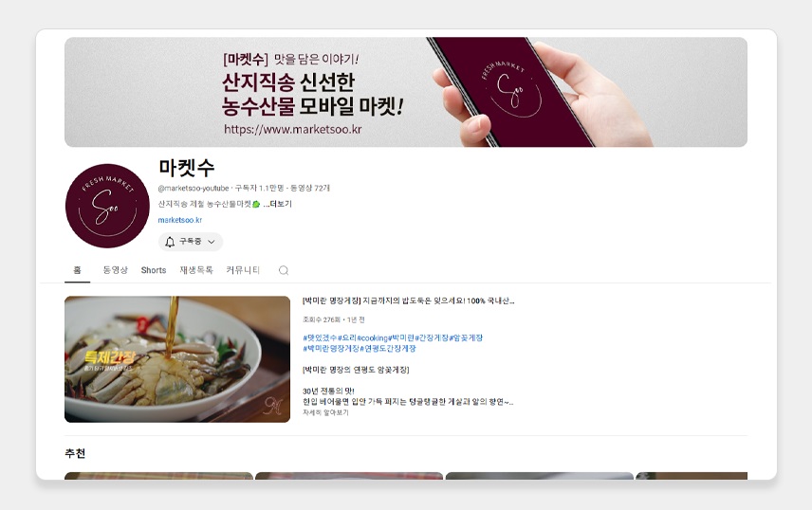Viewport: 812px width, 510px height.
Task: Click the magnifier search icon in channel tabs
Action: click(284, 270)
